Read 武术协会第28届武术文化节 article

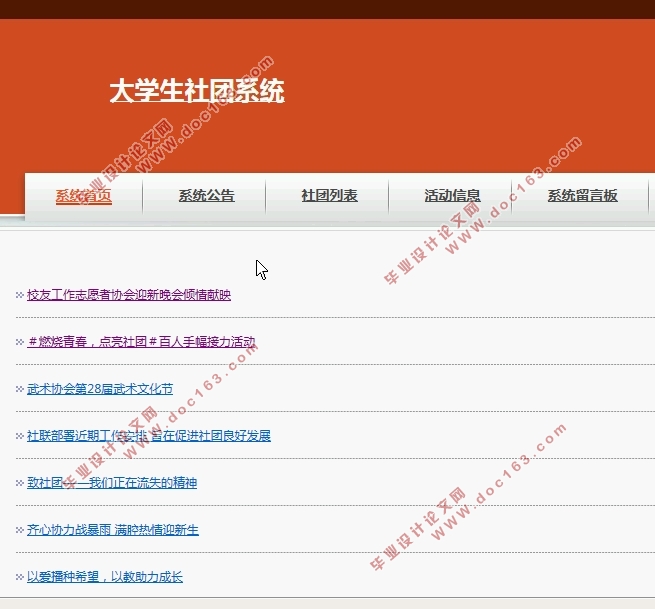100,389
